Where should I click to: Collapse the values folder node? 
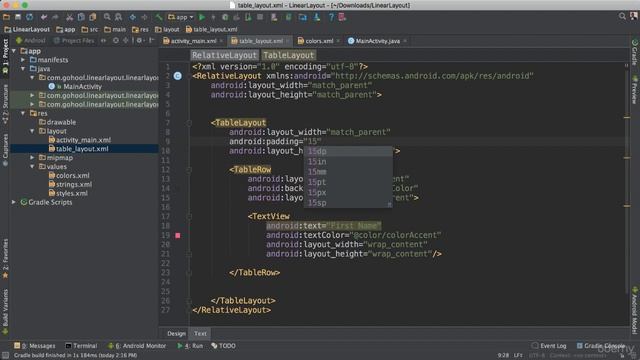click(x=32, y=167)
